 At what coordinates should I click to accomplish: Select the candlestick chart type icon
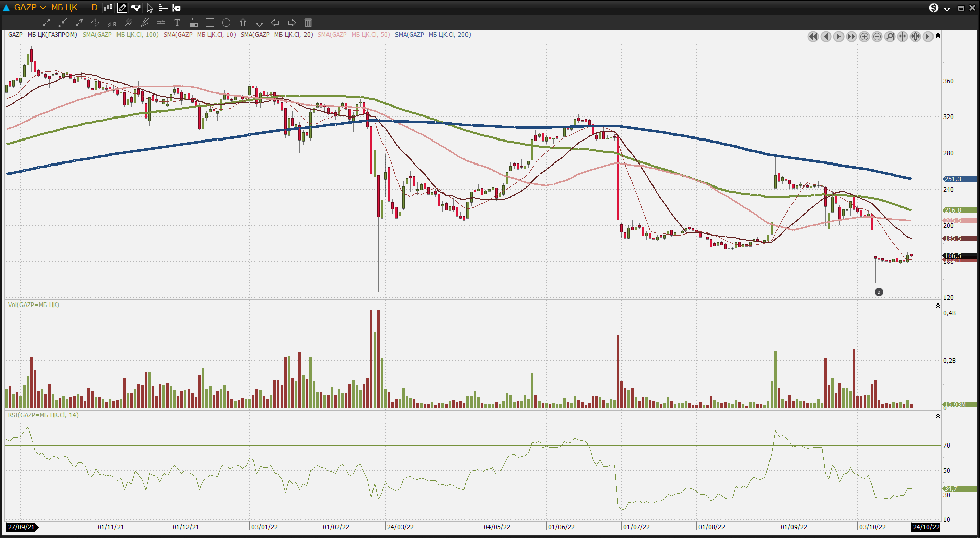click(x=108, y=8)
